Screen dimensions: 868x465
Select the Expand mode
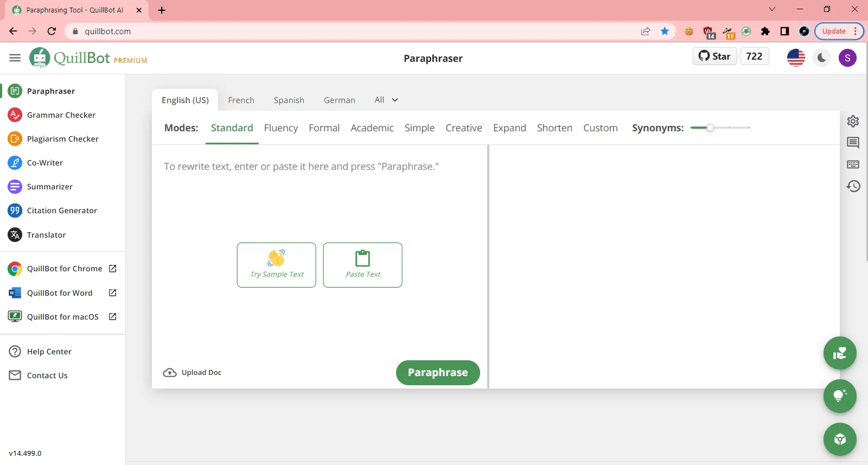coord(509,128)
